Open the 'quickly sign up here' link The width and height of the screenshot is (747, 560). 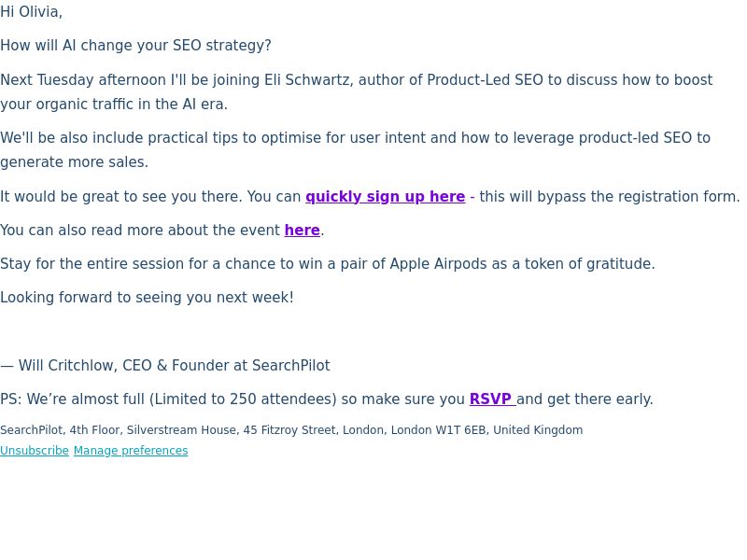385,197
